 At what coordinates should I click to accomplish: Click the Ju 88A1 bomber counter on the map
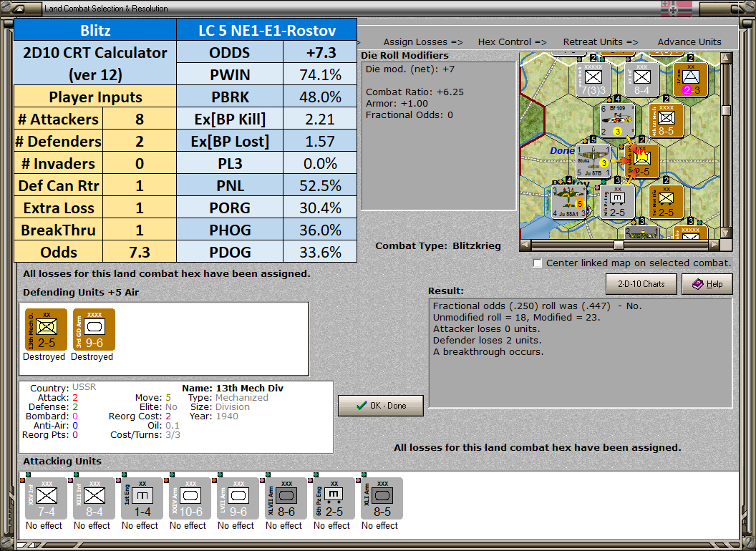tap(569, 202)
